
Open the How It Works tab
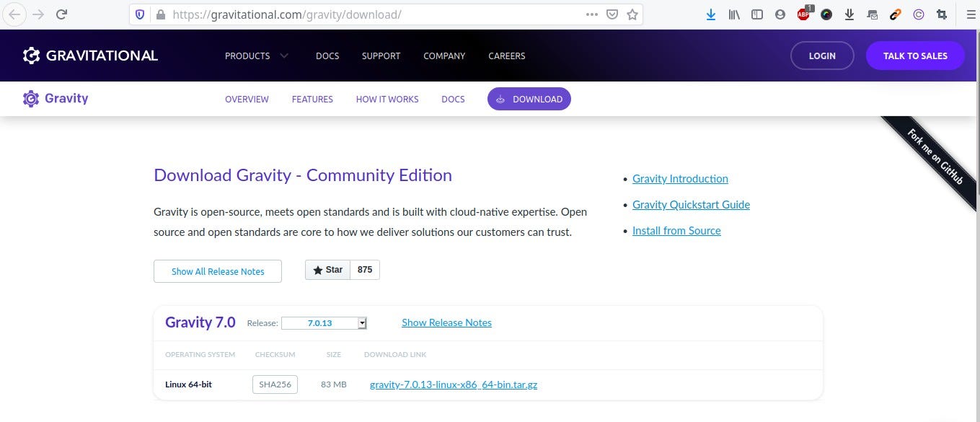click(x=387, y=99)
